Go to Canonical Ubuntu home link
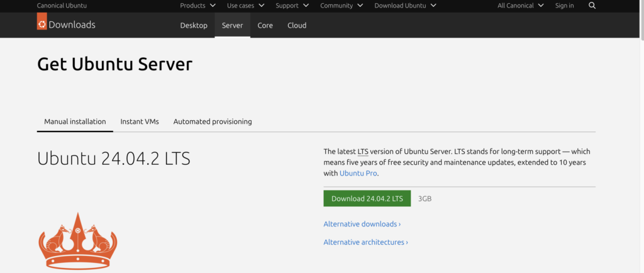 62,6
